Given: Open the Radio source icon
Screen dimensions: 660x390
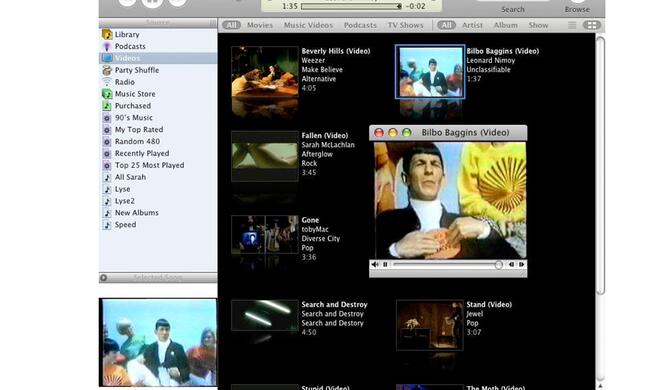Looking at the screenshot, I should [107, 82].
